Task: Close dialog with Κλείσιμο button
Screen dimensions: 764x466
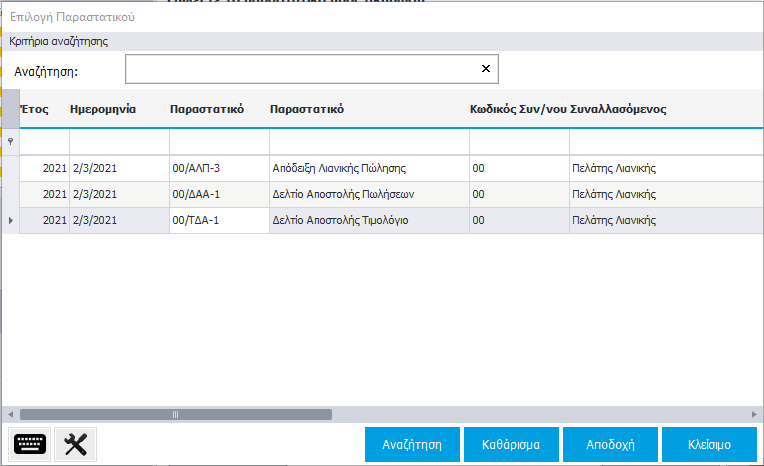Action: (x=708, y=445)
